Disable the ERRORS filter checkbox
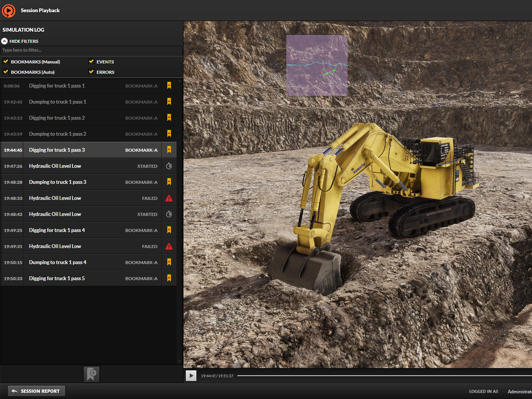 (x=92, y=72)
